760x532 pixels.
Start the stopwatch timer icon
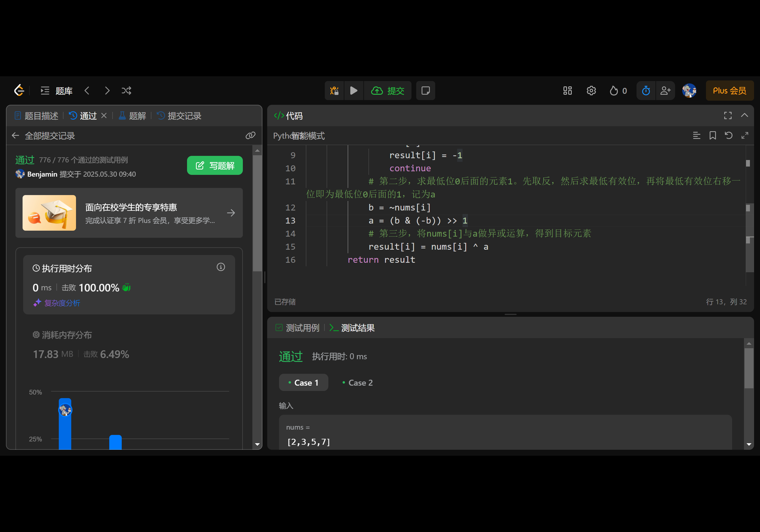[646, 91]
